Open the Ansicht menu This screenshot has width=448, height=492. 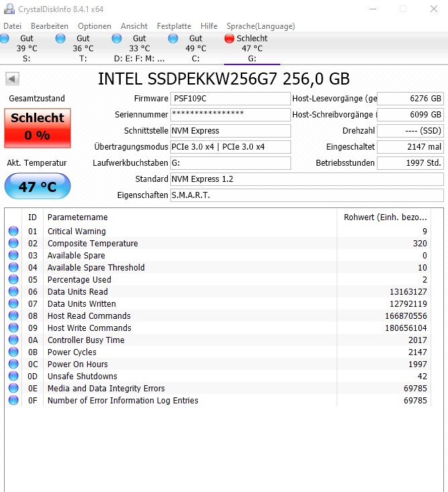tap(134, 26)
